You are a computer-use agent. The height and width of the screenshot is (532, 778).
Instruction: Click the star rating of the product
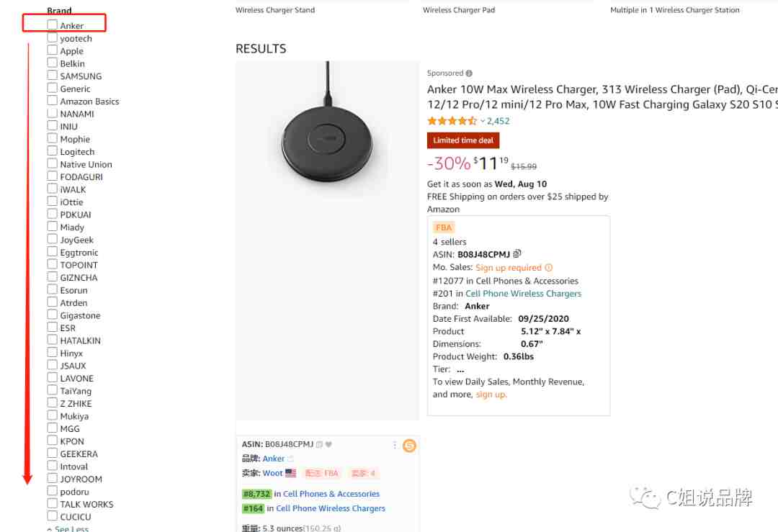(x=452, y=121)
